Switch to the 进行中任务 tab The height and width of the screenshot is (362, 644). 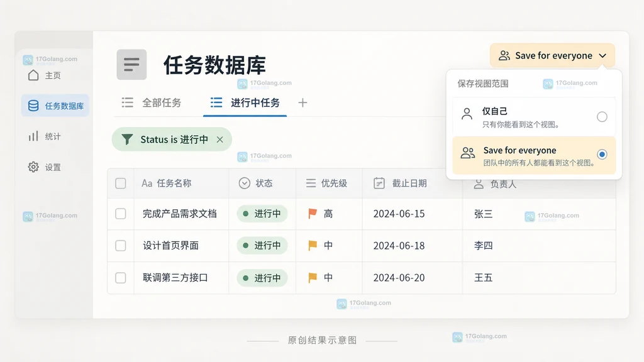click(x=245, y=102)
